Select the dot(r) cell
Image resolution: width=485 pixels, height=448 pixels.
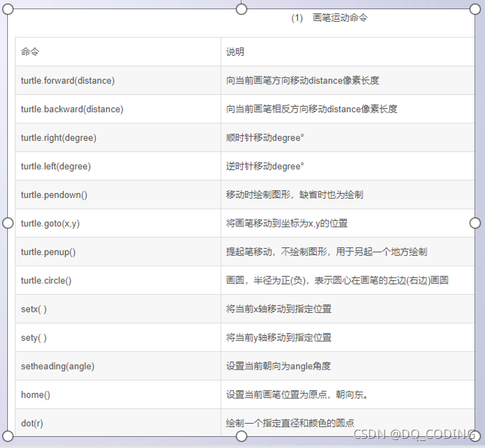pyautogui.click(x=118, y=423)
